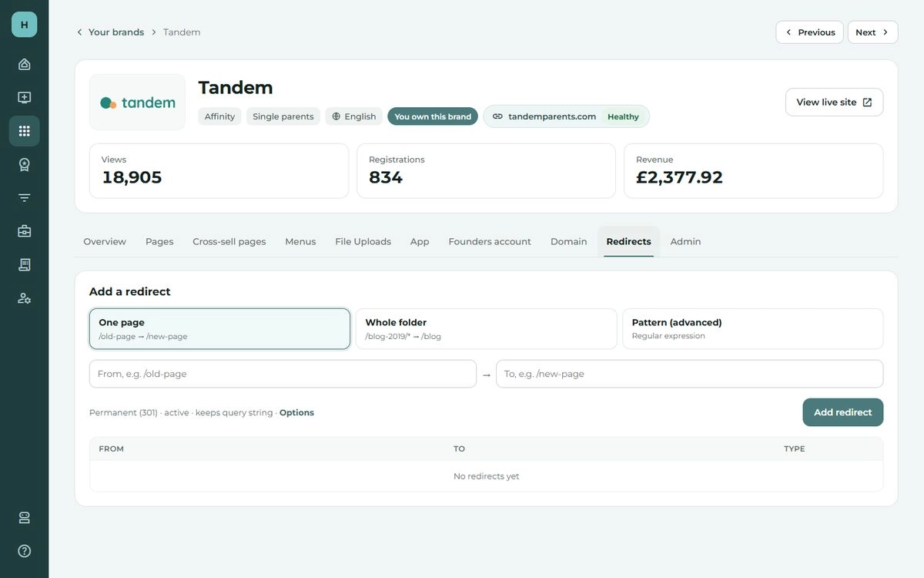This screenshot has height=578, width=924.
Task: Click the H avatar in sidebar
Action: 24,25
